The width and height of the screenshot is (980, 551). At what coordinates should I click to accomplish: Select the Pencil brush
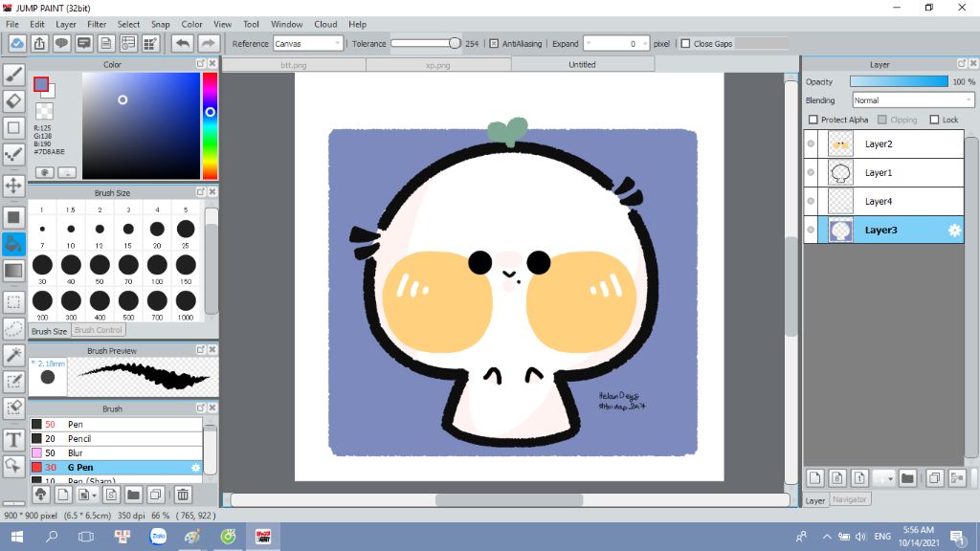tap(116, 438)
